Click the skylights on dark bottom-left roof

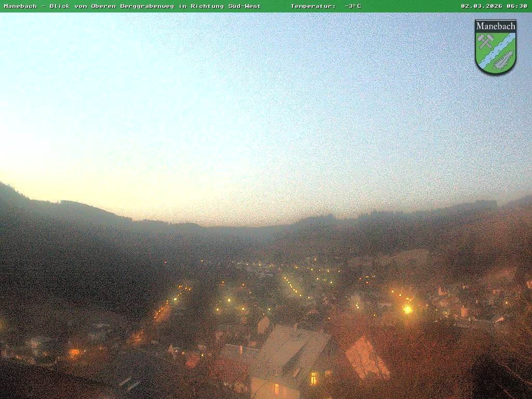point(129,383)
